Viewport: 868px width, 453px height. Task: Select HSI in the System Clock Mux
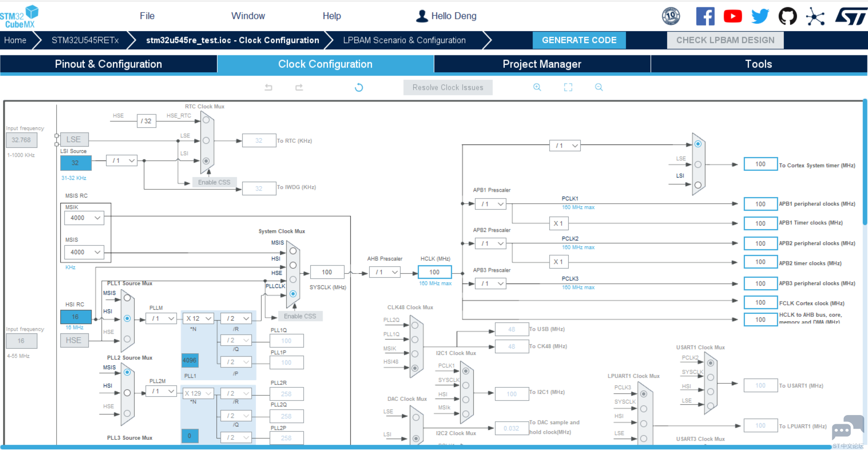pos(293,265)
